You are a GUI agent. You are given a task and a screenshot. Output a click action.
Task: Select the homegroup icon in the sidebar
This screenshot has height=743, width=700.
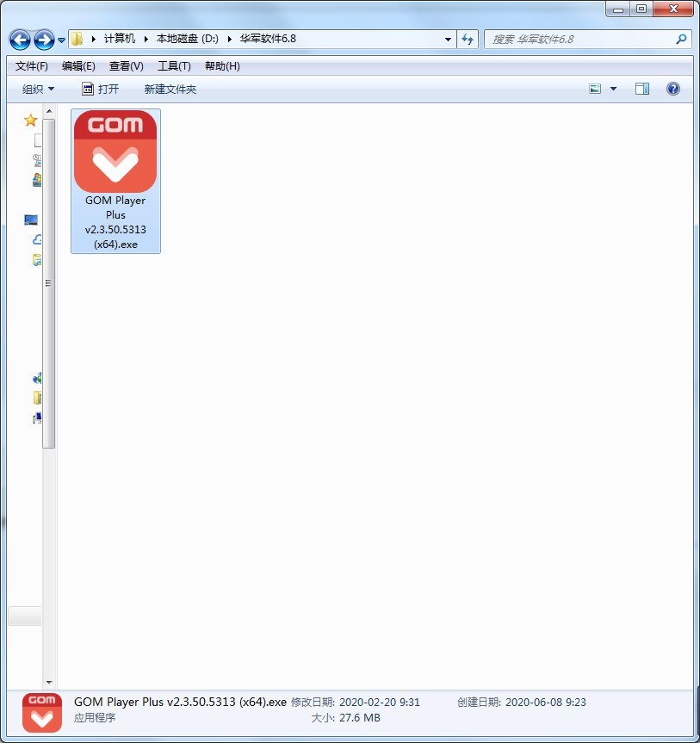37,378
